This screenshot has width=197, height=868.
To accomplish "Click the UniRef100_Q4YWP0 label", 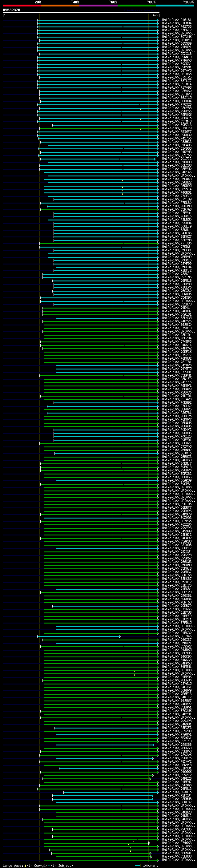I will pyautogui.click(x=176, y=365).
